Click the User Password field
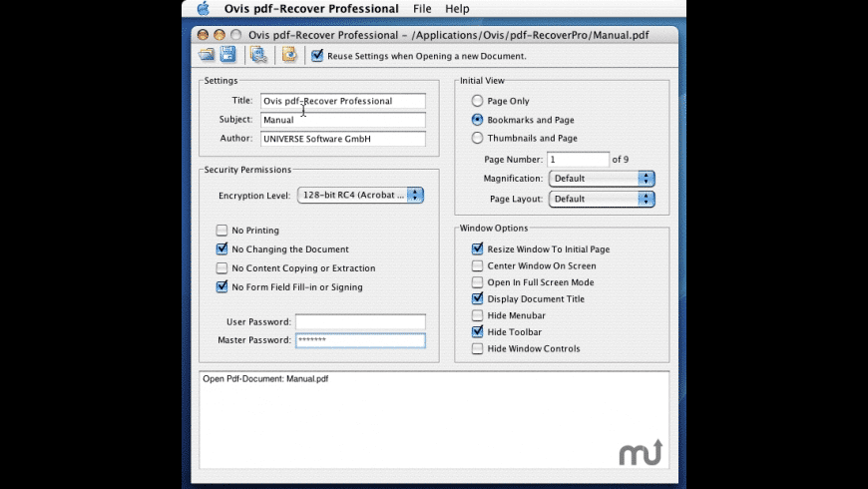 coord(360,321)
